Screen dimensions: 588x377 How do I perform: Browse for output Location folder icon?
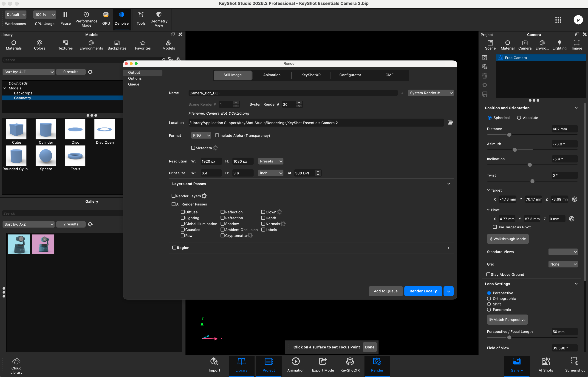450,122
